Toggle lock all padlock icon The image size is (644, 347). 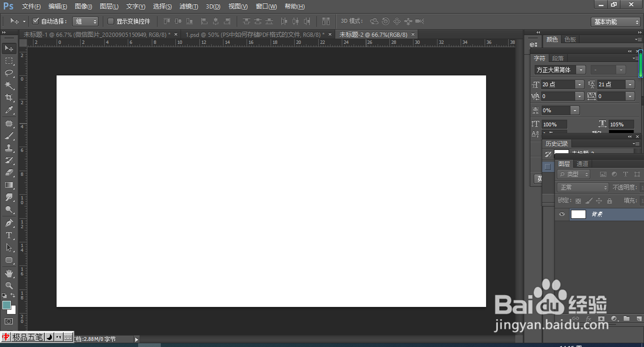[x=609, y=201]
